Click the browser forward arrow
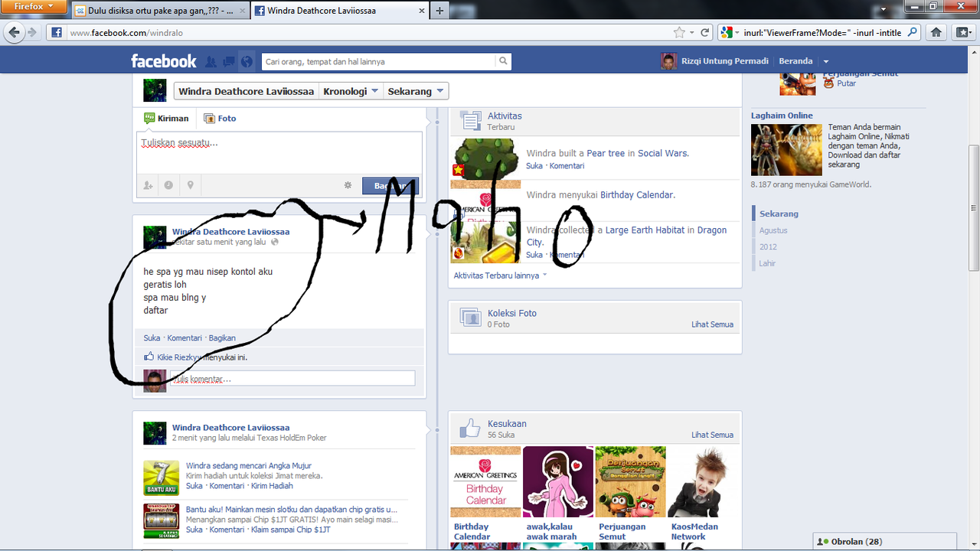Viewport: 980px width, 551px height. tap(32, 32)
